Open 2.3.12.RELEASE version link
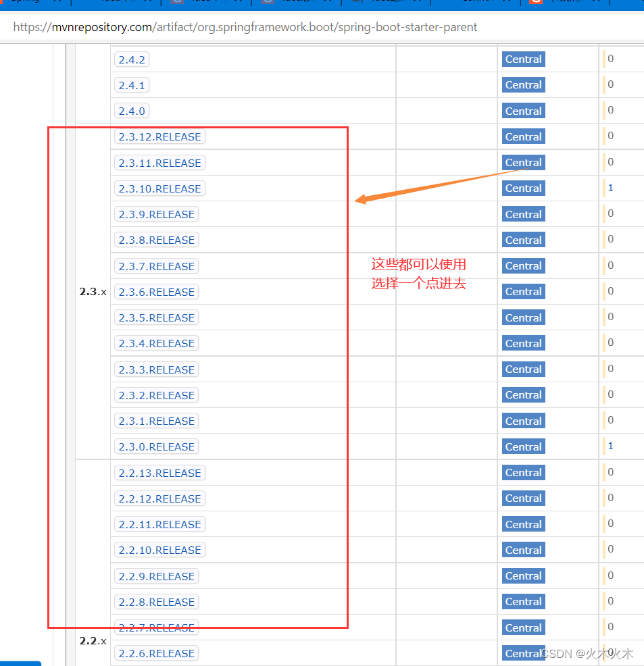This screenshot has width=644, height=666. click(x=159, y=136)
